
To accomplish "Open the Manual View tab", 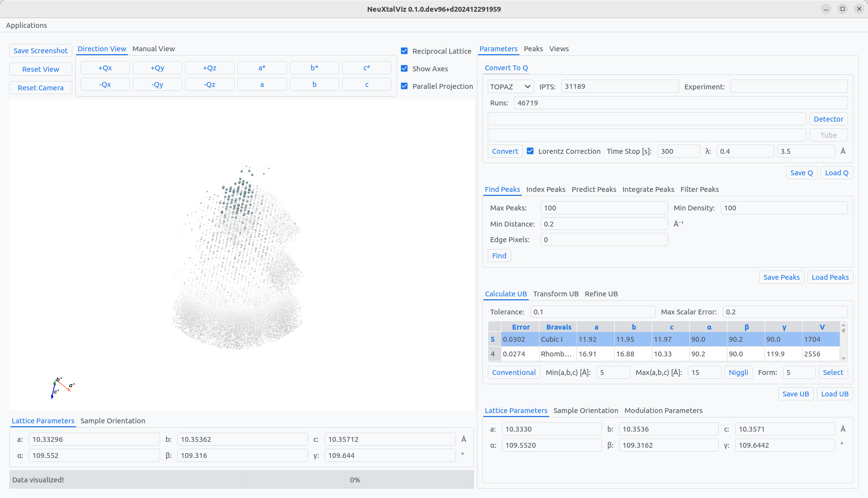I will pyautogui.click(x=153, y=49).
